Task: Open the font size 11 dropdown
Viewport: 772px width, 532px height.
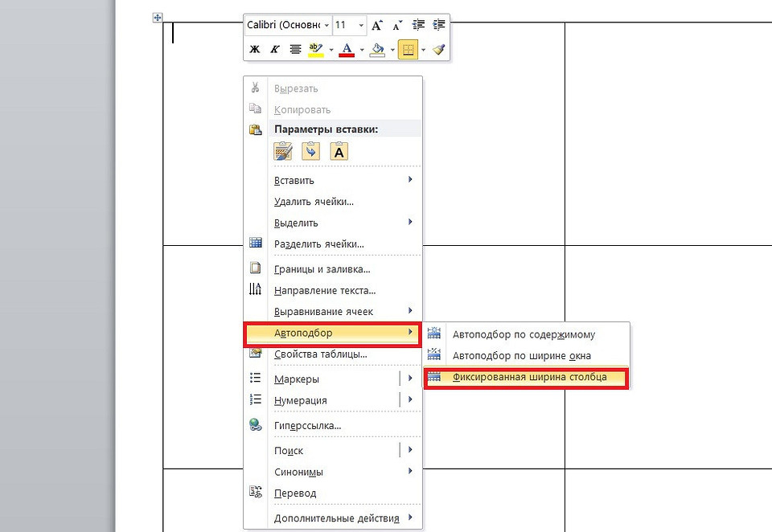Action: (359, 26)
